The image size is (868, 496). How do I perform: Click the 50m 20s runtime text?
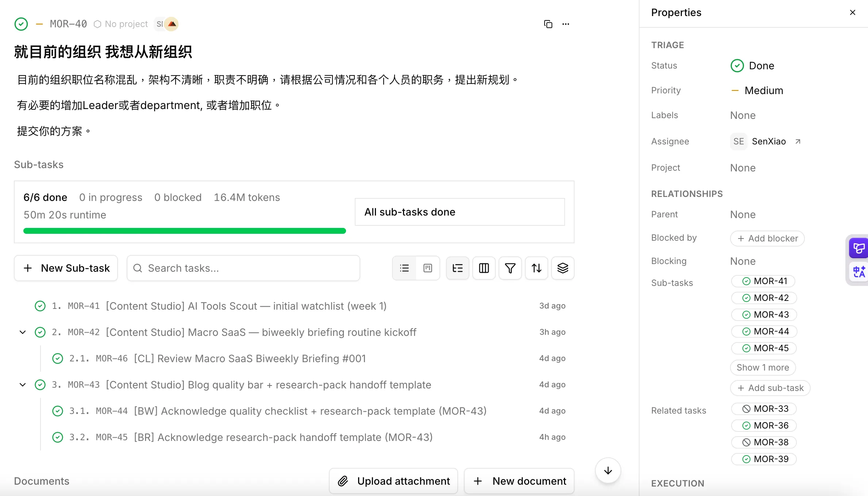coord(65,215)
